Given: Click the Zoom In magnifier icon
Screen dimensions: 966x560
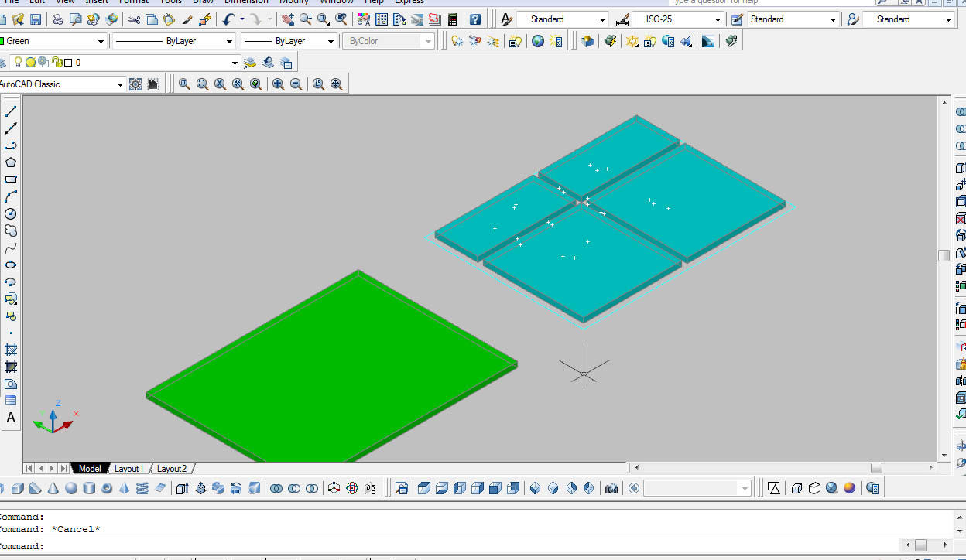Looking at the screenshot, I should (x=279, y=84).
